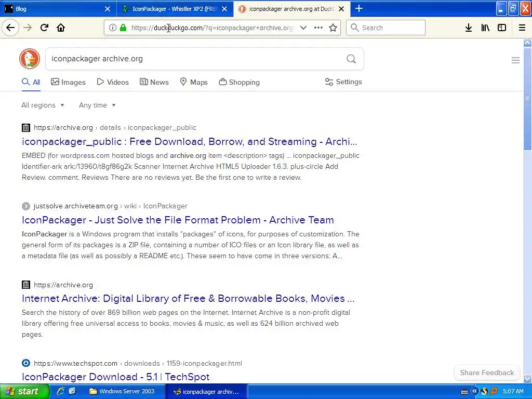Click the 5:07 AM system clock
Screen dimensions: 532x399
coord(513,391)
